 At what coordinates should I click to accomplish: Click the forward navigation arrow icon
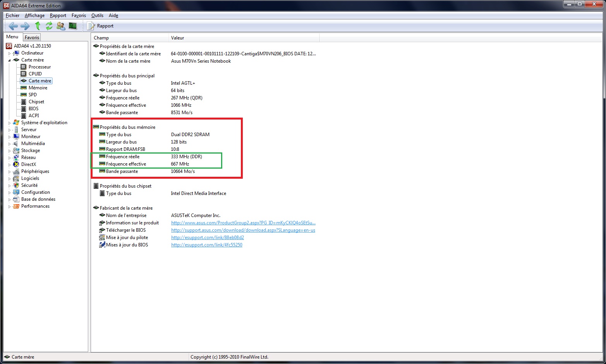pyautogui.click(x=25, y=26)
